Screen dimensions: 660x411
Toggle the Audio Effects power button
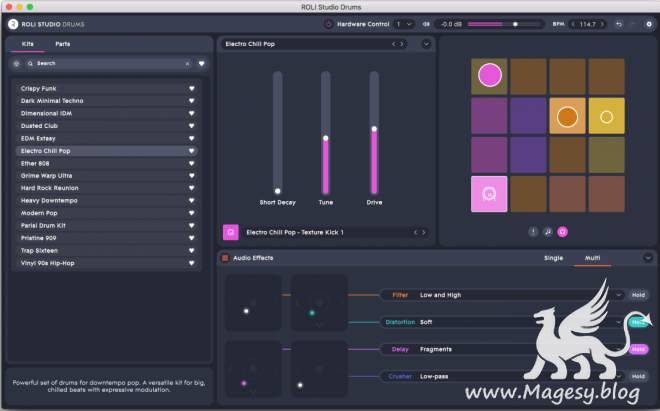pos(225,258)
